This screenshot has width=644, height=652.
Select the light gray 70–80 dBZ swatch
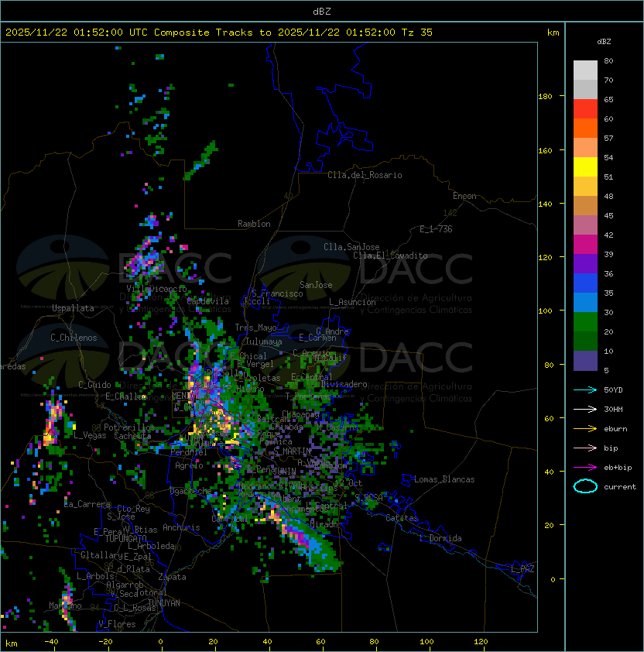(585, 70)
